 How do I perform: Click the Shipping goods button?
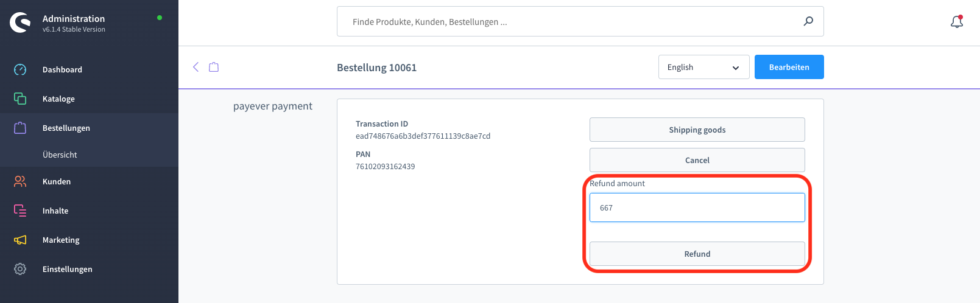(697, 130)
